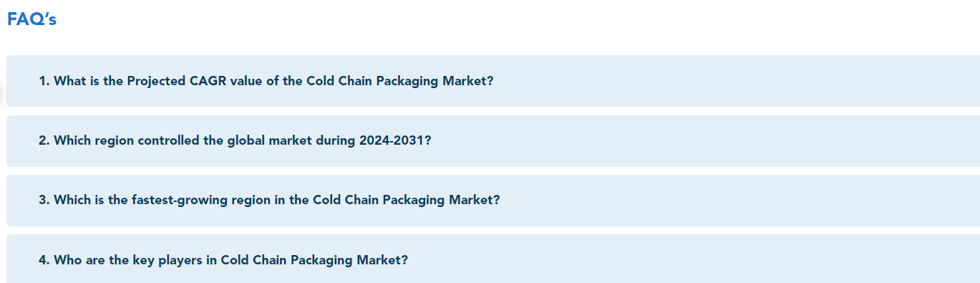Viewport: 980px width, 283px height.
Task: Toggle the second FAQ accordion panel
Action: 493,140
